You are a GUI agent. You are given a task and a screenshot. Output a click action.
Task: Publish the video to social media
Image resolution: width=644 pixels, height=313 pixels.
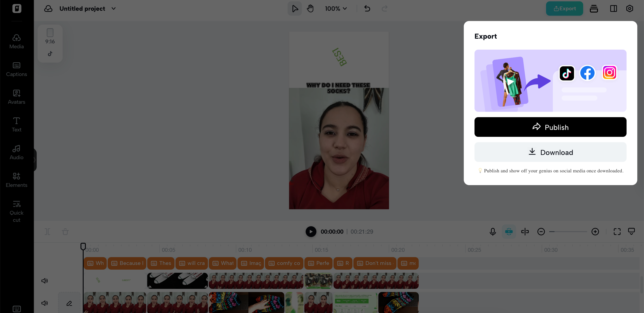coord(550,127)
